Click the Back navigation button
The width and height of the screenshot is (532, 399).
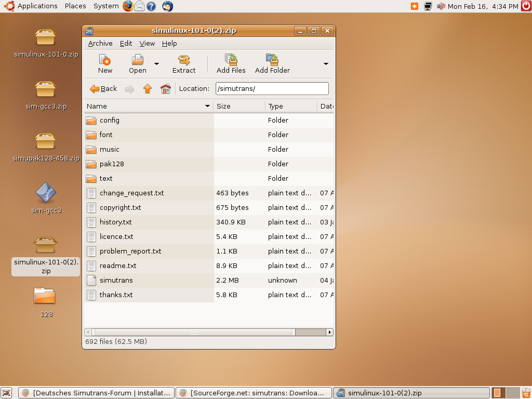[x=103, y=89]
